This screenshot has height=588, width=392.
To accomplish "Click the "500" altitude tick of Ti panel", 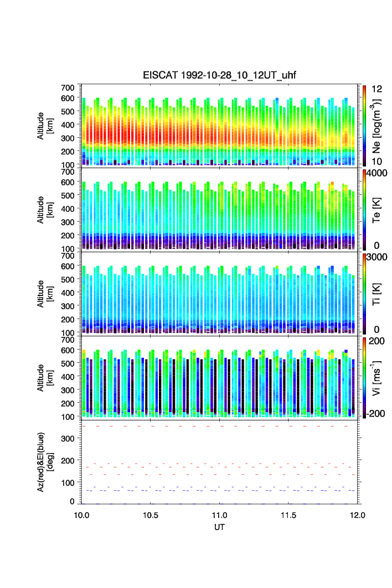I will click(68, 279).
